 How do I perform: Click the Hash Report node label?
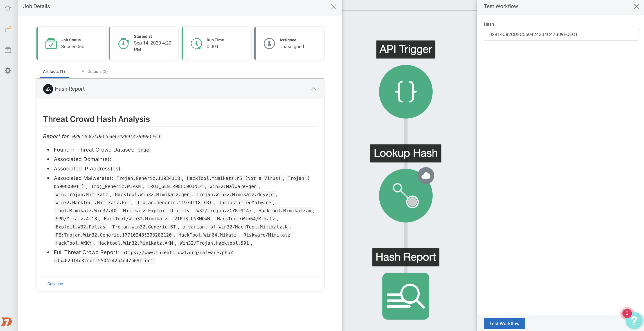point(405,257)
